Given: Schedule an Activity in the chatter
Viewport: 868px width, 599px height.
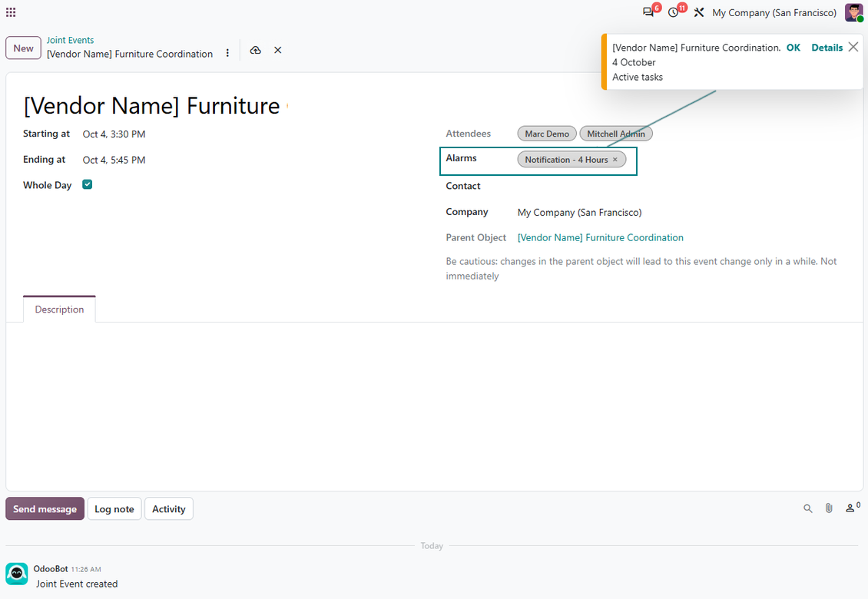Looking at the screenshot, I should 169,508.
